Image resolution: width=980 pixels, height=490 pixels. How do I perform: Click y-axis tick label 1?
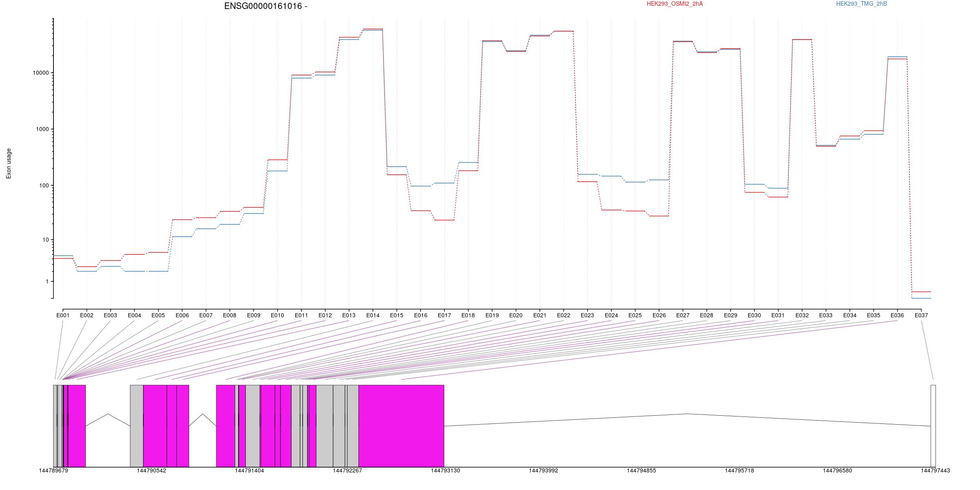point(47,282)
